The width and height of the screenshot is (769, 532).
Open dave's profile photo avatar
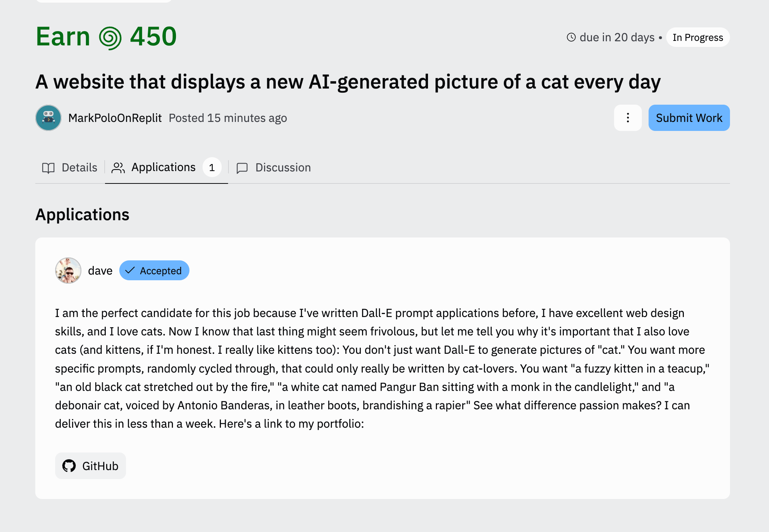coord(68,271)
